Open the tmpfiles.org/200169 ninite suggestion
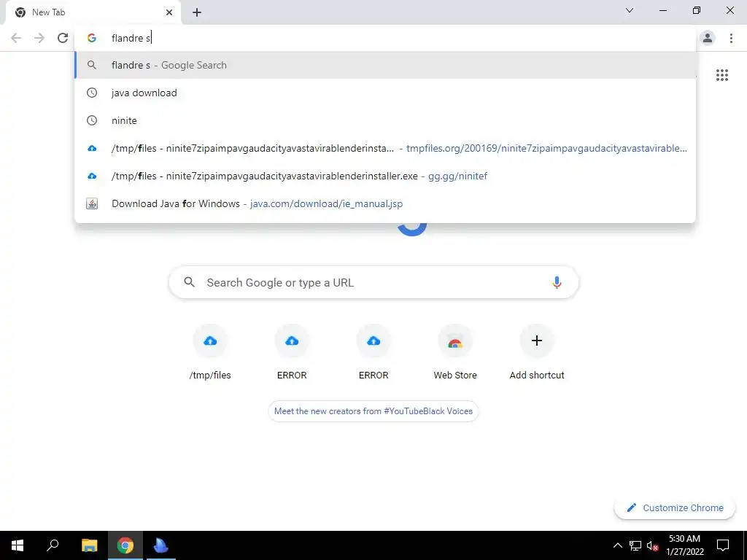Screen dimensions: 747x560 click(385, 148)
